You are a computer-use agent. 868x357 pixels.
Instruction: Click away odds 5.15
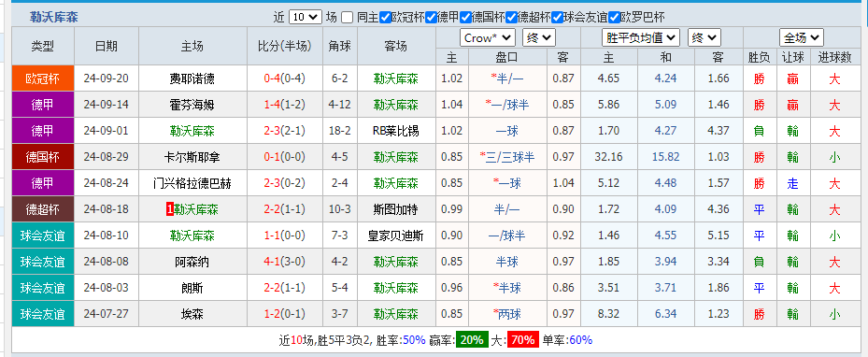click(x=719, y=236)
